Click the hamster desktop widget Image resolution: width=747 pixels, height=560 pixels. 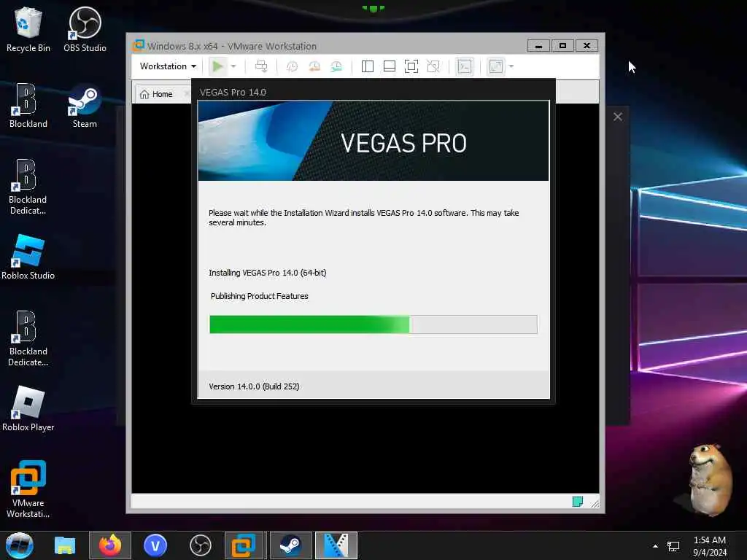pyautogui.click(x=709, y=479)
